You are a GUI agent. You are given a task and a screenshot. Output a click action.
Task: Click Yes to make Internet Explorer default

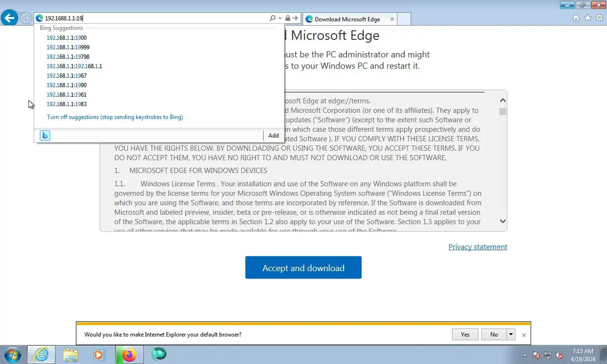pos(465,335)
